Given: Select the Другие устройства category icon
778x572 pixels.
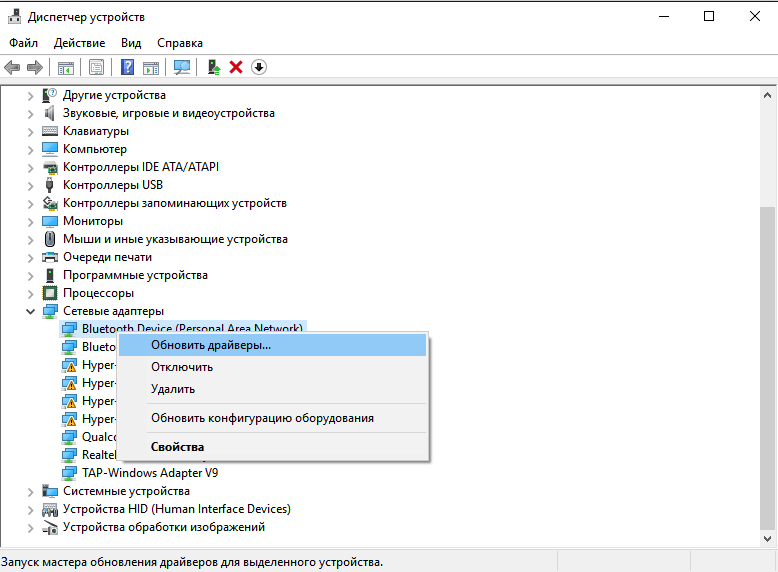Looking at the screenshot, I should tap(50, 95).
